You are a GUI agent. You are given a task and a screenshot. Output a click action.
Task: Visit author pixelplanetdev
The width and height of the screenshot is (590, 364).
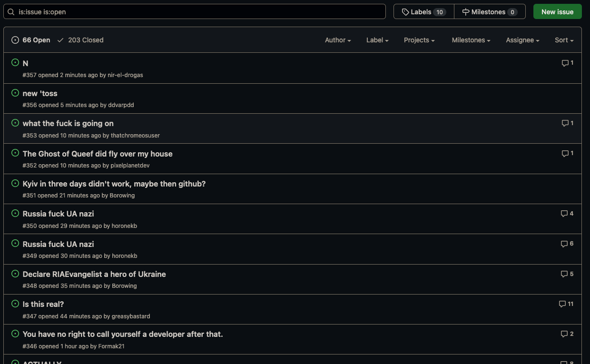click(130, 165)
